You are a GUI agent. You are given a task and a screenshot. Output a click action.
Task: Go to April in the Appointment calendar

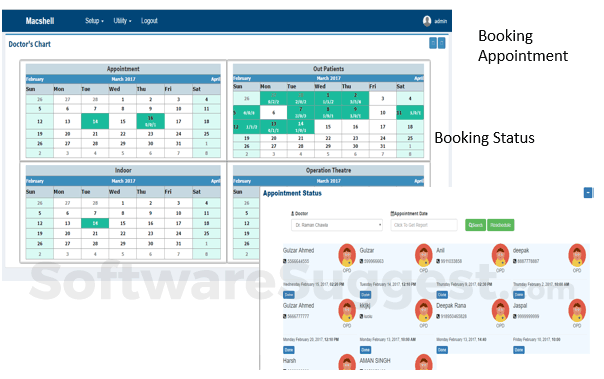(x=216, y=79)
